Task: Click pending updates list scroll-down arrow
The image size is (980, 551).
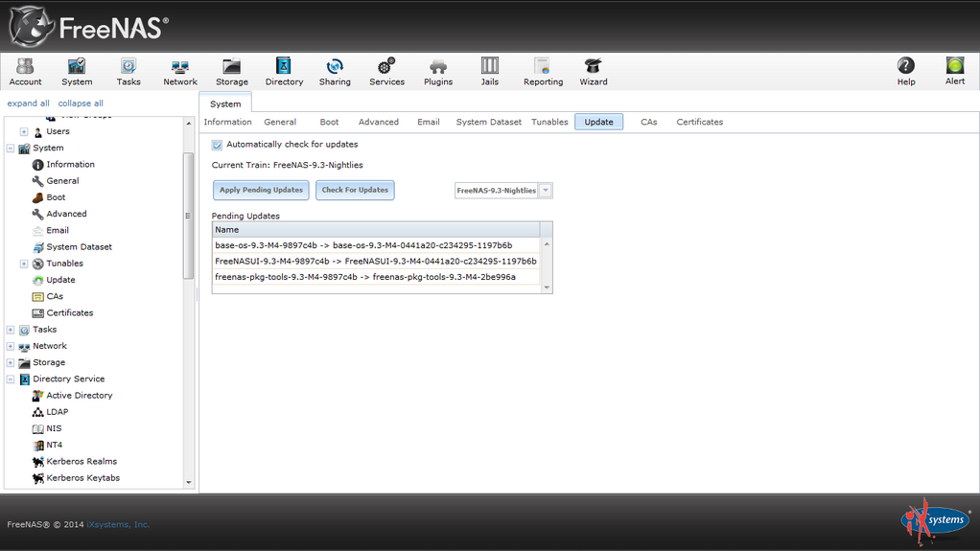Action: pyautogui.click(x=547, y=287)
